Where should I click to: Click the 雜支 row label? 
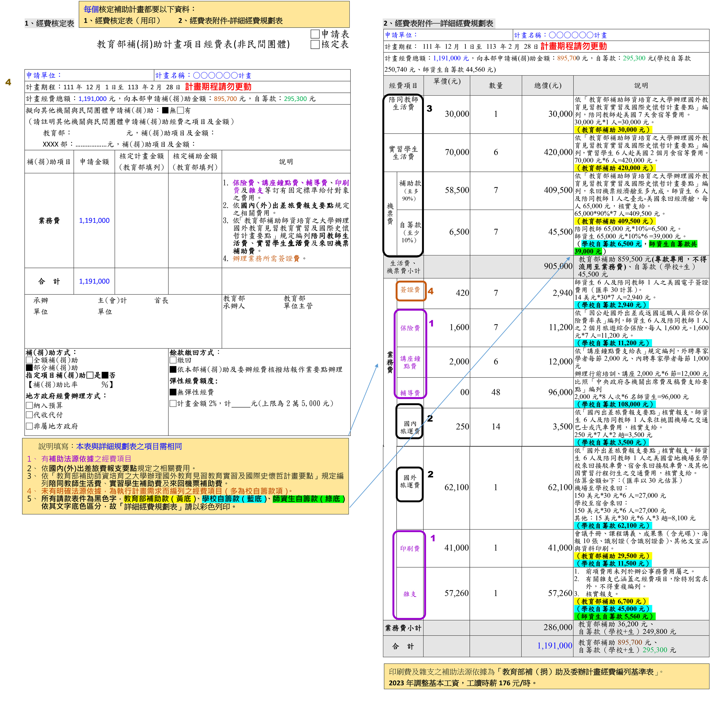pos(410,594)
